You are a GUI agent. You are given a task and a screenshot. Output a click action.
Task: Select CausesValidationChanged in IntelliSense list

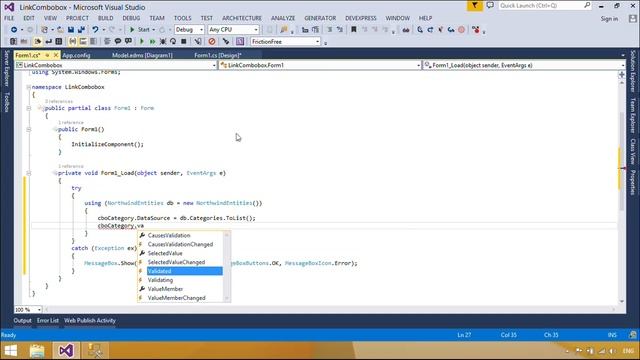(181, 244)
